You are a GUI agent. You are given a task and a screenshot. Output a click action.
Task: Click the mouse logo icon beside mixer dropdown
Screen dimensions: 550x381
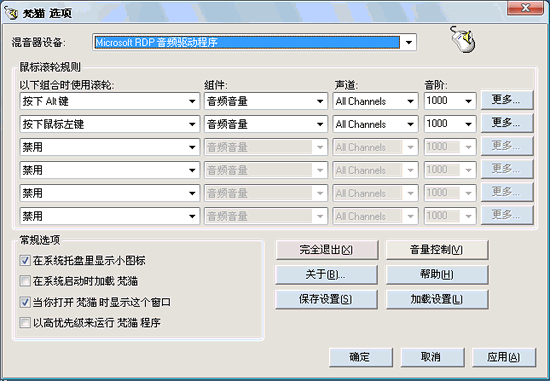pyautogui.click(x=463, y=39)
